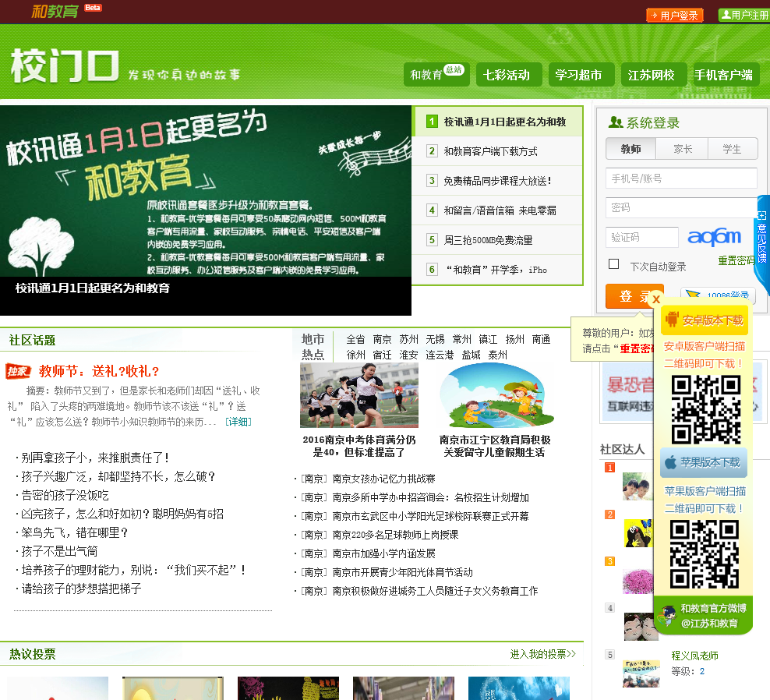Click the 校门口 site logo
The width and height of the screenshot is (770, 700).
pyautogui.click(x=65, y=65)
